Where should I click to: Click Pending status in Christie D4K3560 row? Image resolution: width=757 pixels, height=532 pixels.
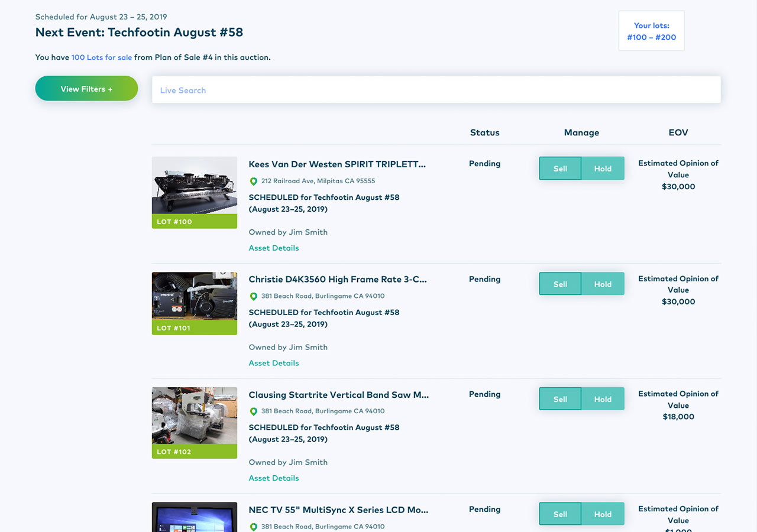(485, 279)
